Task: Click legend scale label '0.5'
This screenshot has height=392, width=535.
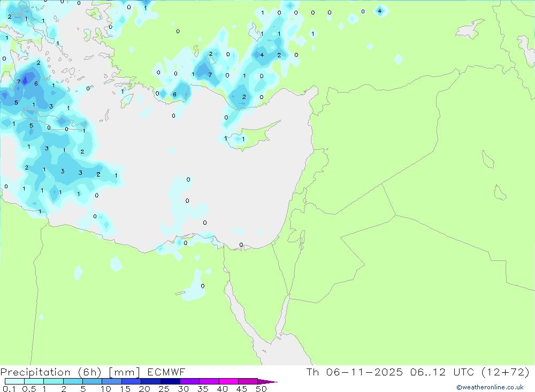Action: click(x=29, y=389)
